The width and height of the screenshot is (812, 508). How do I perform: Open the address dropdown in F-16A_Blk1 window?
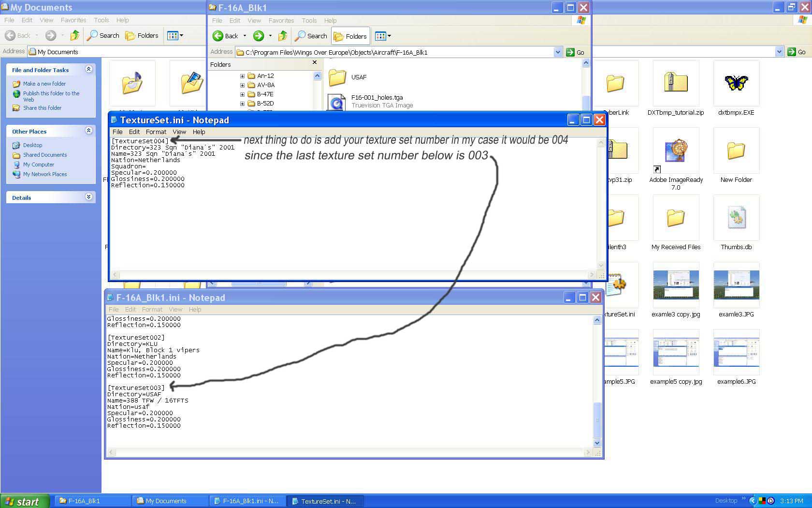558,52
